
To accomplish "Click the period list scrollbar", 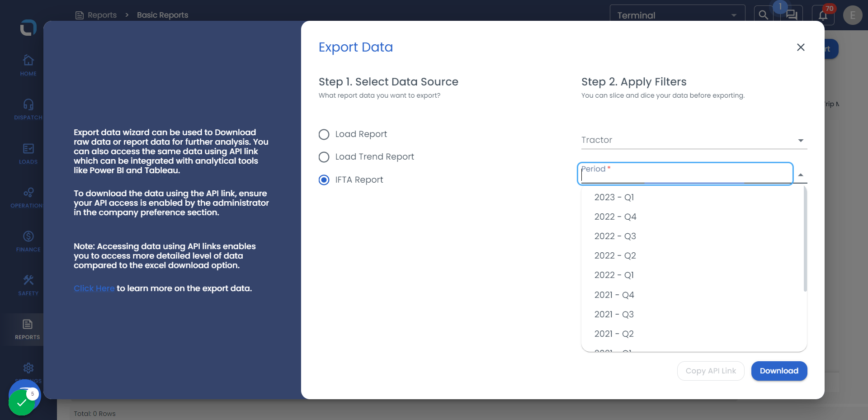I will 805,240.
